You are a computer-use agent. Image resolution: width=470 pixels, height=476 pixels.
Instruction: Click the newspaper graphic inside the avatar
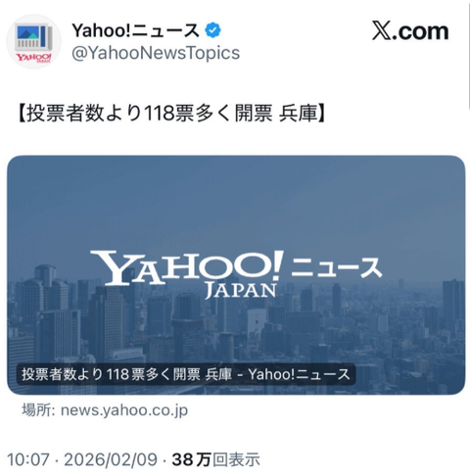[33, 37]
